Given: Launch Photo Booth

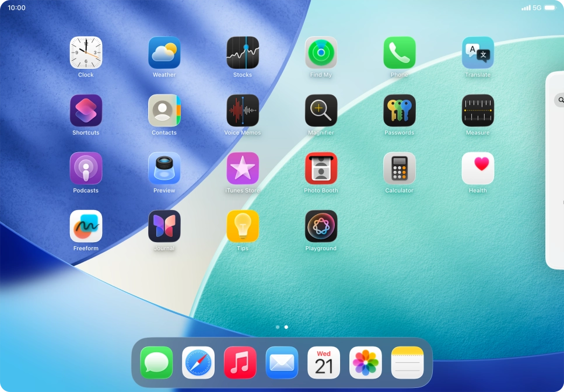Looking at the screenshot, I should click(321, 168).
